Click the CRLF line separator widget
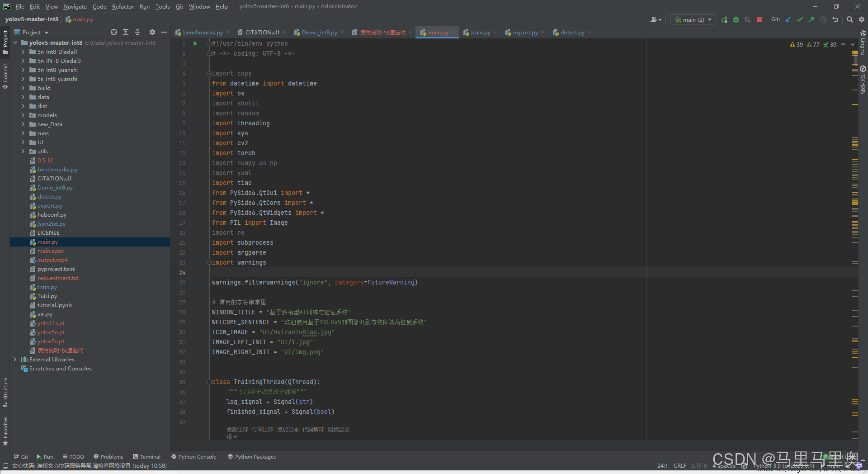Viewport: 868px width, 474px height. [x=679, y=465]
